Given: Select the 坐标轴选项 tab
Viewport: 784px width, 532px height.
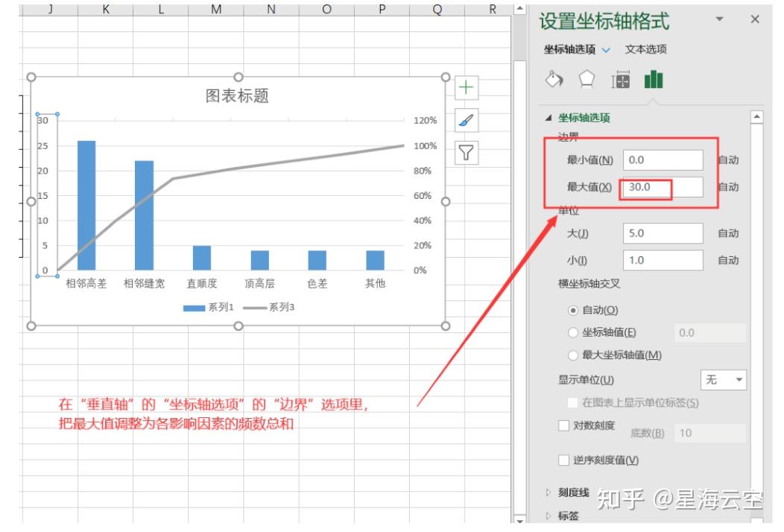Looking at the screenshot, I should tap(569, 49).
